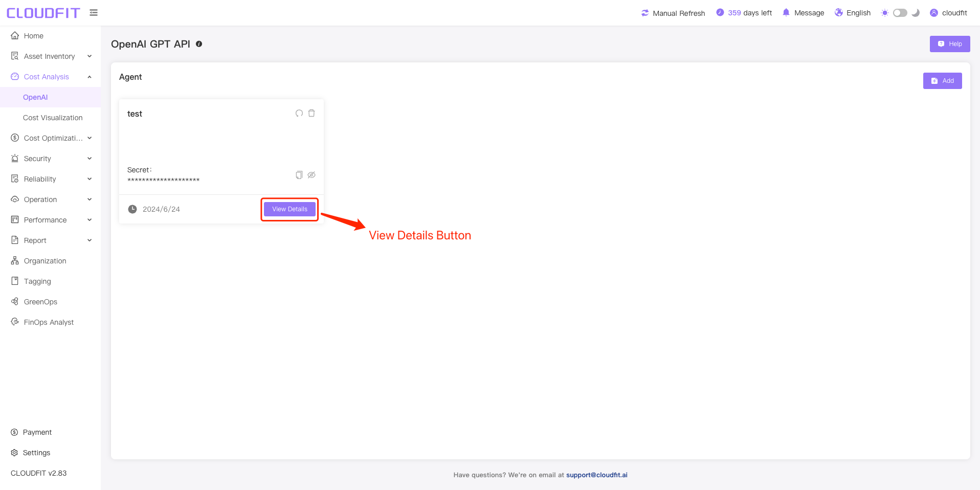
Task: Click the masked secret asterisks
Action: click(x=163, y=180)
